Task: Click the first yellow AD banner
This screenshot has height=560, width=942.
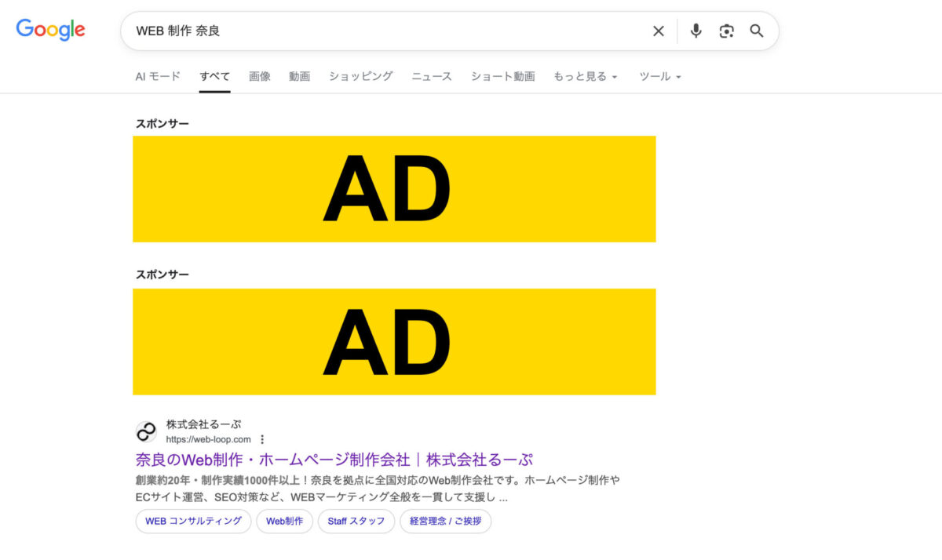Action: 394,189
